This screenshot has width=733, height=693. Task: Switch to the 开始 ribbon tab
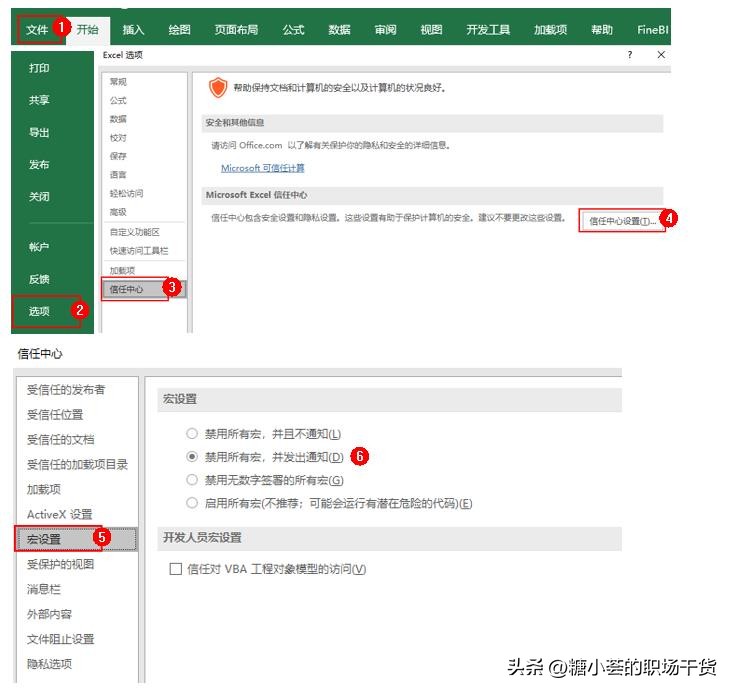(x=87, y=30)
